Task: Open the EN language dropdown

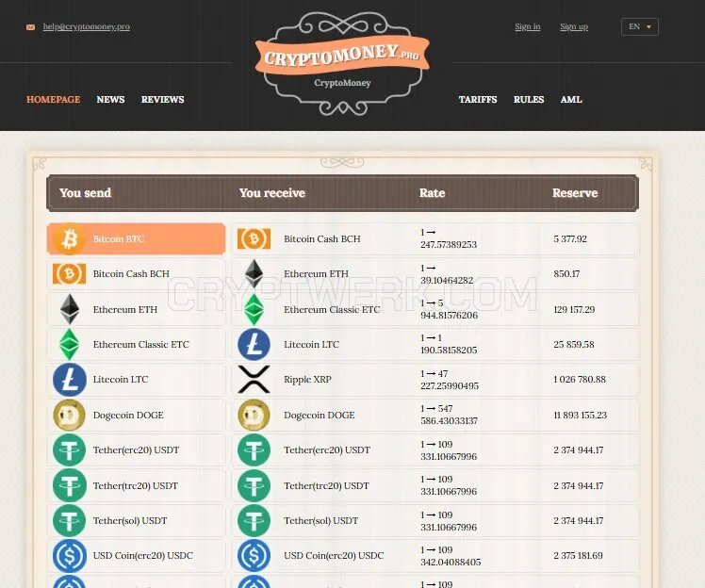Action: pos(640,26)
